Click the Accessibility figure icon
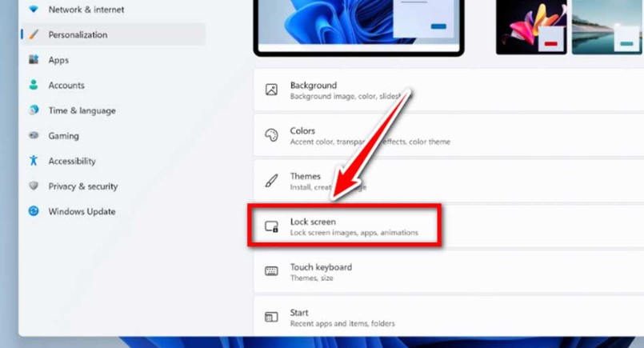Image resolution: width=644 pixels, height=348 pixels. pyautogui.click(x=34, y=161)
